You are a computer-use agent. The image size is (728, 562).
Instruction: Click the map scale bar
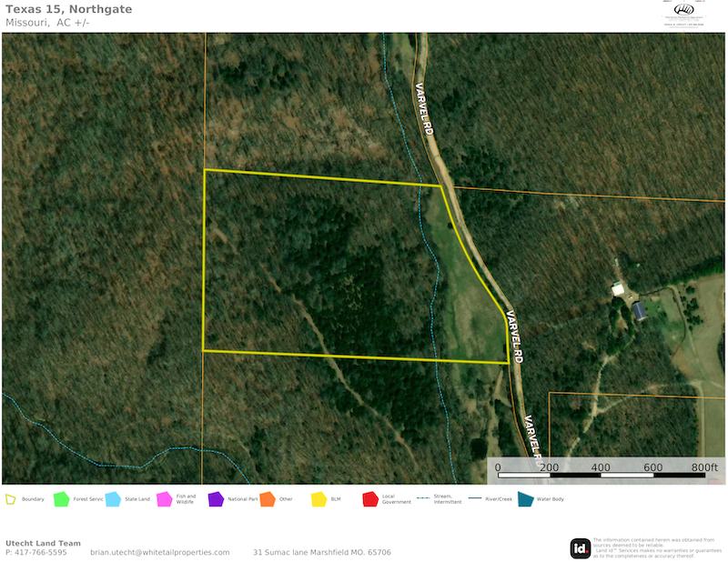point(602,476)
